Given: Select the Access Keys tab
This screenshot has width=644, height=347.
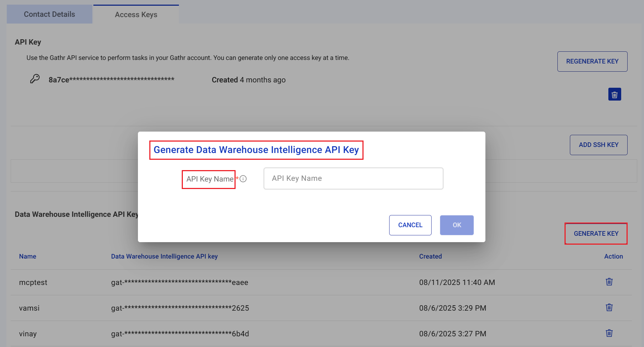Looking at the screenshot, I should pos(136,15).
